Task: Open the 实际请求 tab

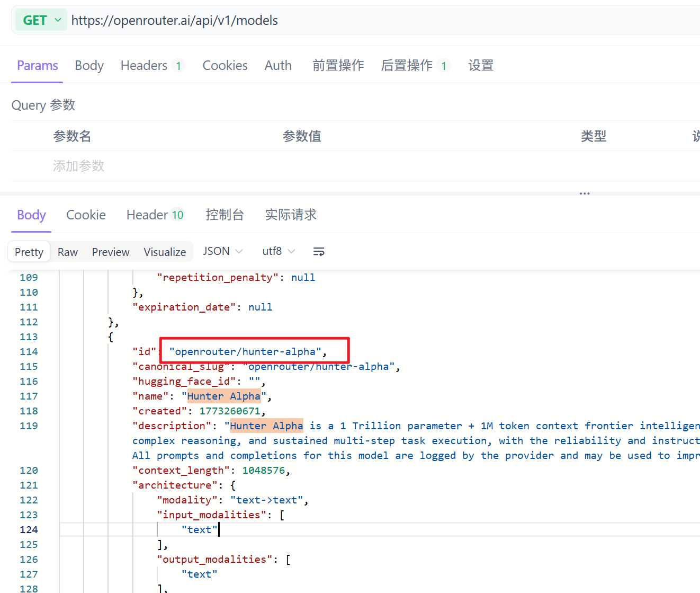Action: (291, 215)
